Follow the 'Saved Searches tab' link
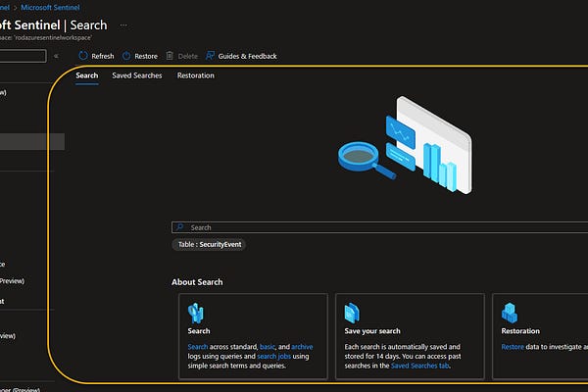The width and height of the screenshot is (588, 392). coord(419,366)
